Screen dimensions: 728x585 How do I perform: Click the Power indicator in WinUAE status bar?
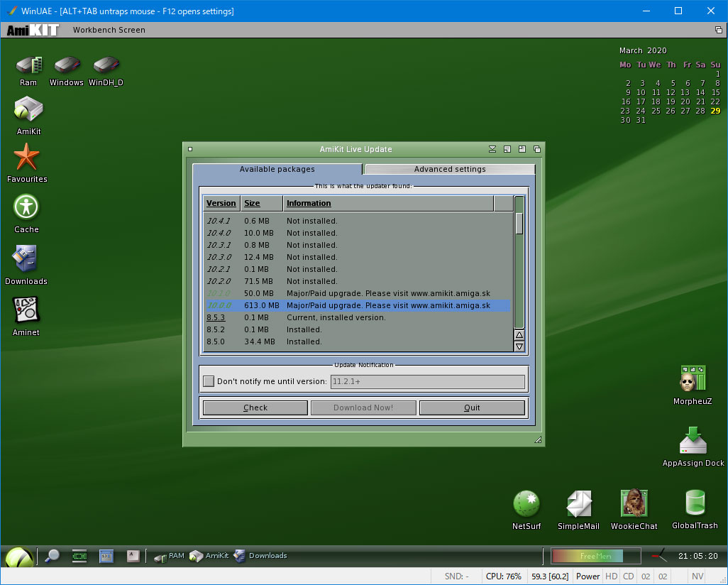tap(588, 576)
